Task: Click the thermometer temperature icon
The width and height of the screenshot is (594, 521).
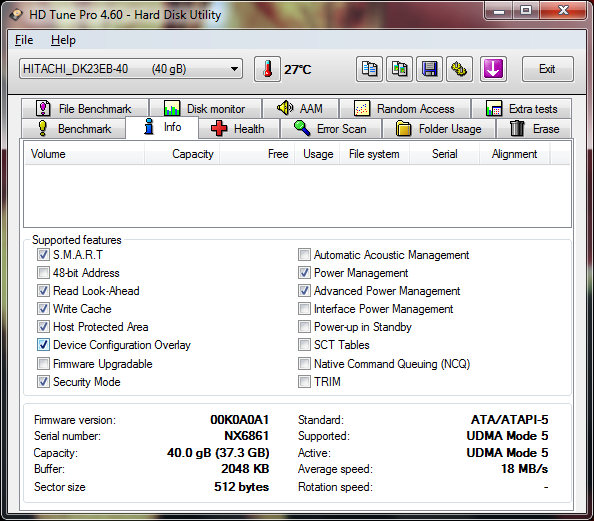Action: pyautogui.click(x=267, y=69)
